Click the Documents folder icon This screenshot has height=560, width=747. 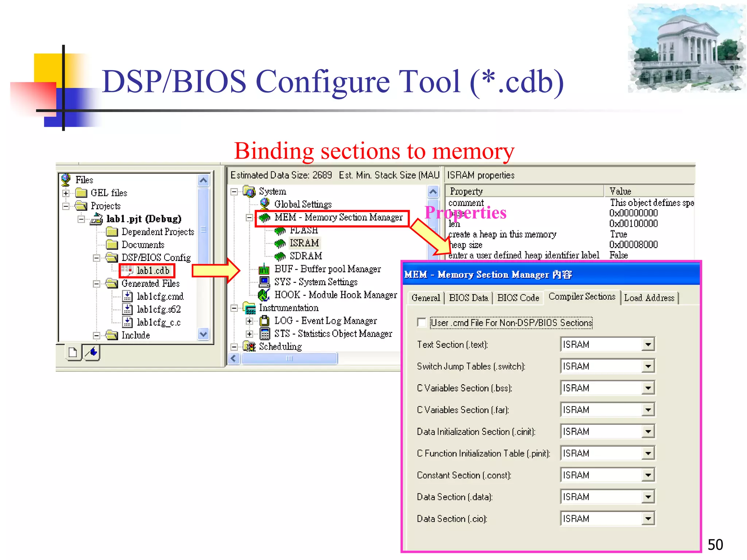[112, 244]
